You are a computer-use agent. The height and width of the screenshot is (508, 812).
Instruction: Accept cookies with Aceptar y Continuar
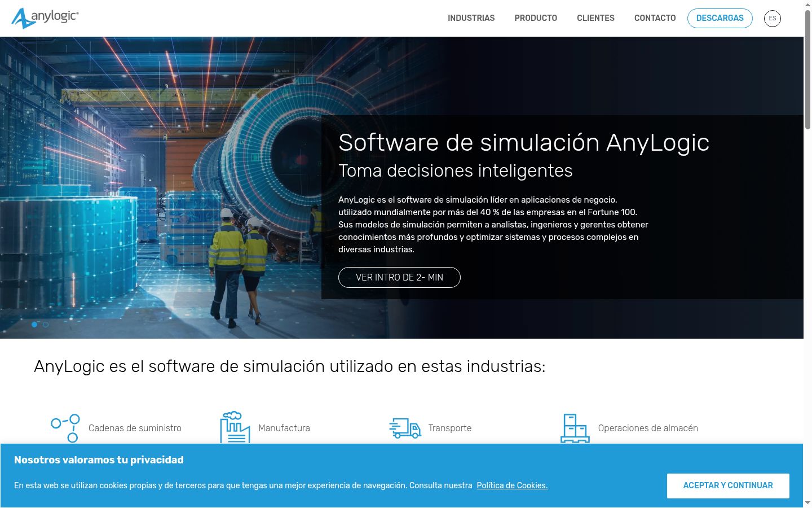coord(728,485)
